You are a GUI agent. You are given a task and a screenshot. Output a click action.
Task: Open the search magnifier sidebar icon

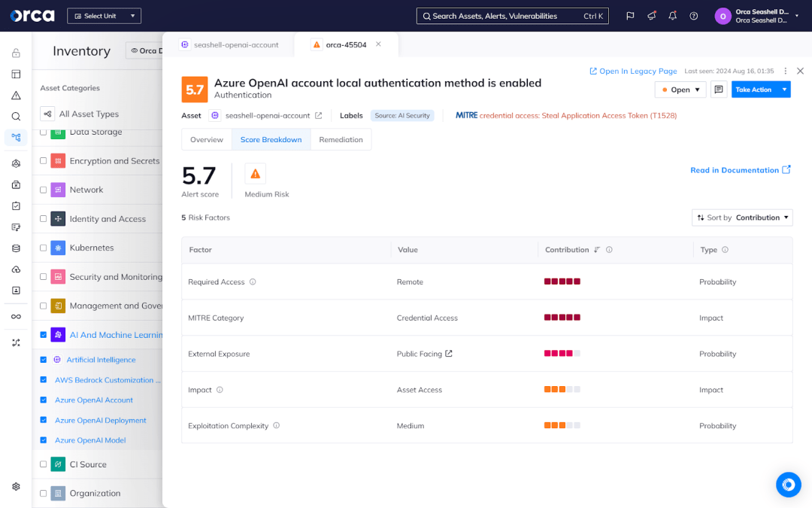(x=16, y=117)
